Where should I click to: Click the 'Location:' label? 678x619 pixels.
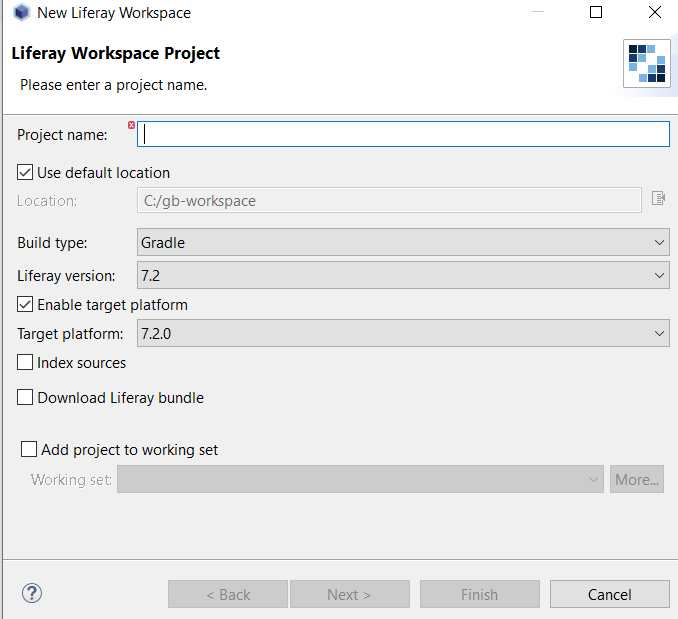click(47, 201)
